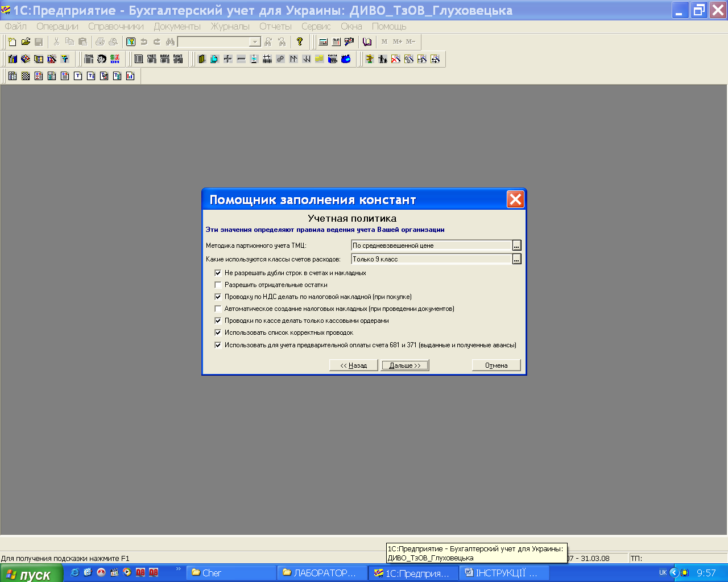
Task: Uncheck 'Не разрешать дубли строк' checkbox
Action: click(x=218, y=273)
